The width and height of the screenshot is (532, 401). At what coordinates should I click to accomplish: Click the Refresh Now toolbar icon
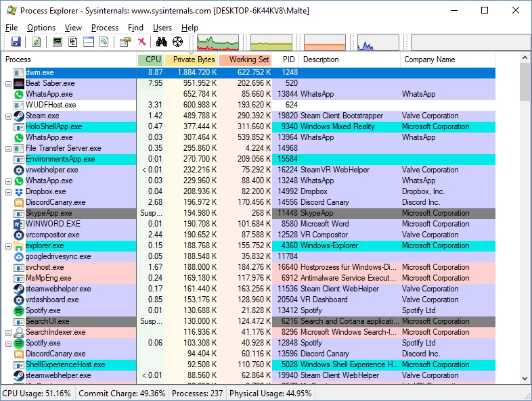(36, 42)
